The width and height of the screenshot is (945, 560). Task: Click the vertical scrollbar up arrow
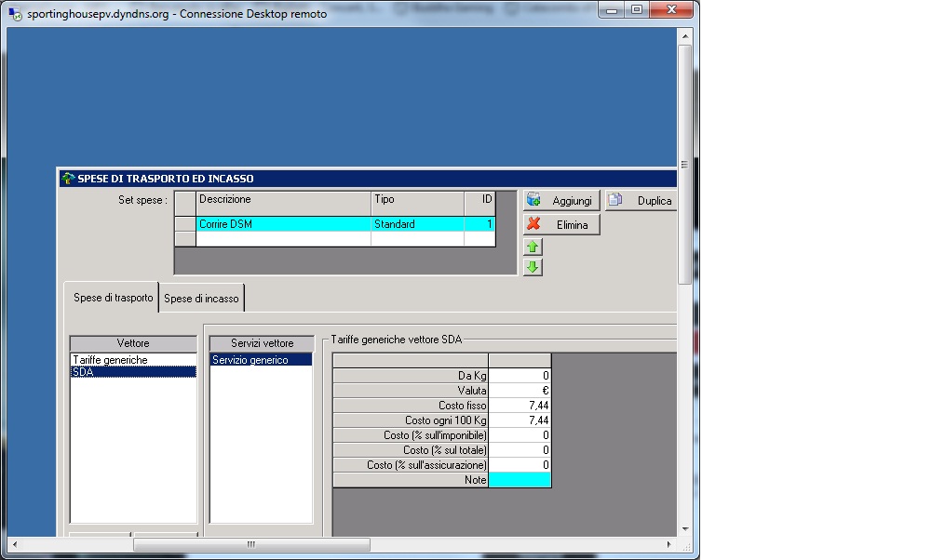coord(684,36)
